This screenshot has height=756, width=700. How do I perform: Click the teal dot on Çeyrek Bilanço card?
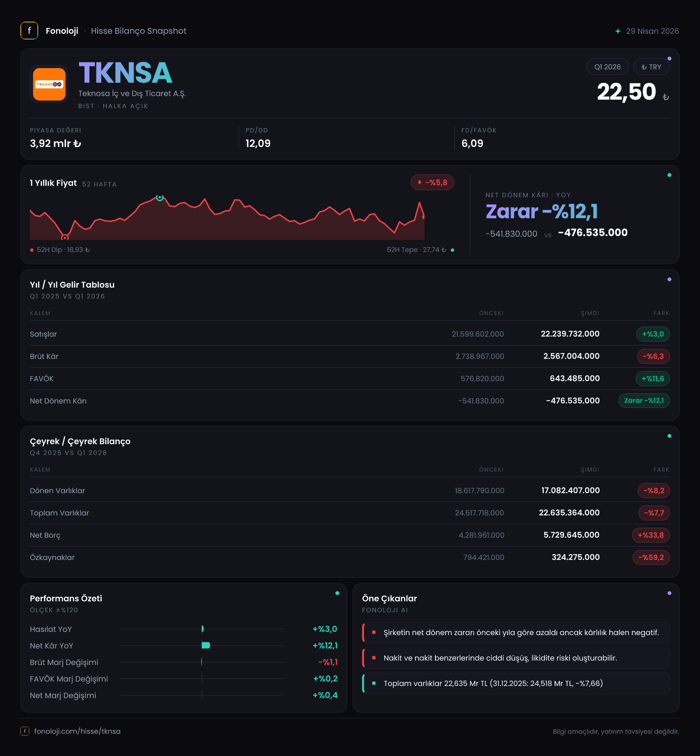pyautogui.click(x=669, y=436)
